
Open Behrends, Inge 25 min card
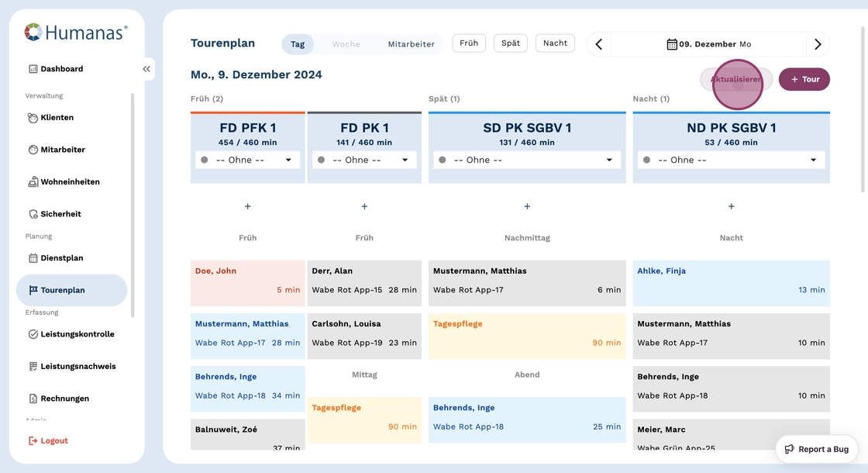(x=527, y=419)
